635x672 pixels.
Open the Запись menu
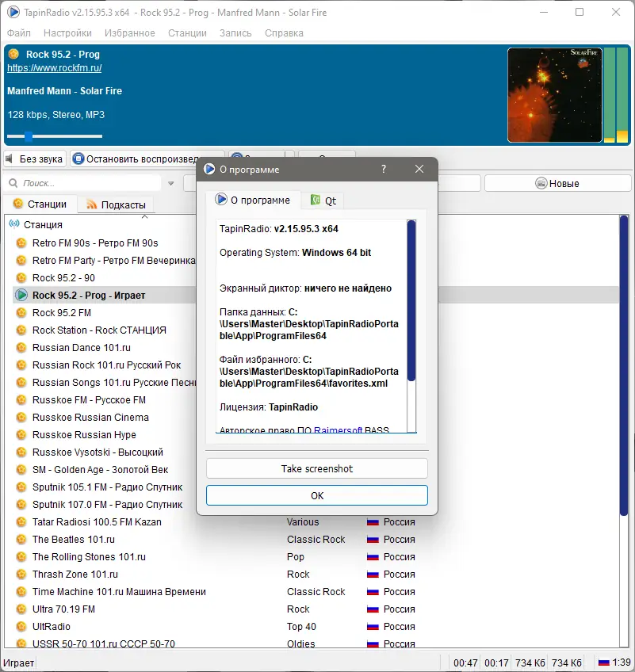235,33
